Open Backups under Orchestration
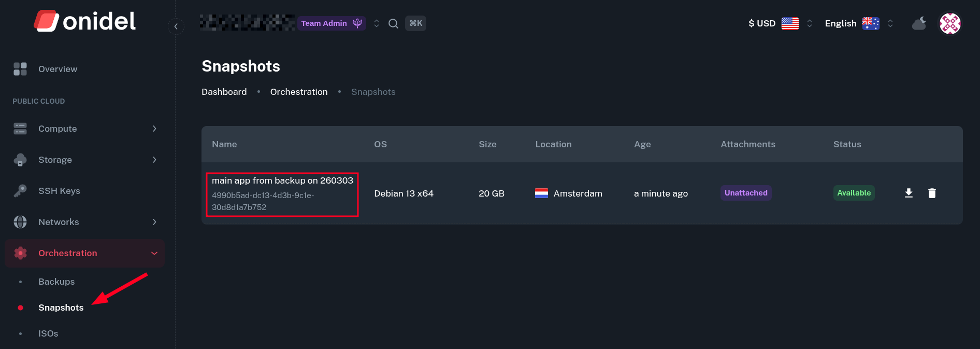This screenshot has width=980, height=349. tap(56, 282)
